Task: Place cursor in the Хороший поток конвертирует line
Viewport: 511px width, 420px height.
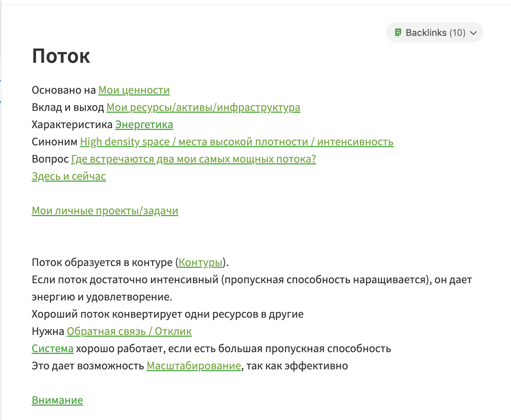Action: [167, 314]
